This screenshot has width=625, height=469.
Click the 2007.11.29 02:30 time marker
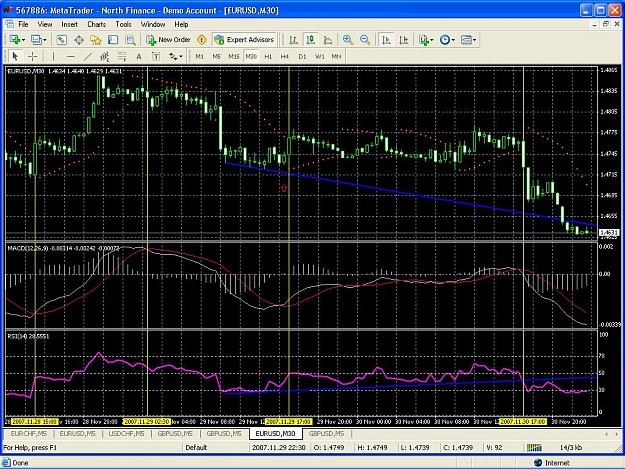147,421
